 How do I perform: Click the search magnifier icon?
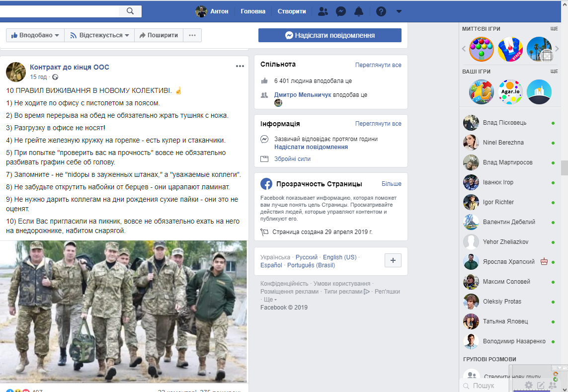pos(130,11)
